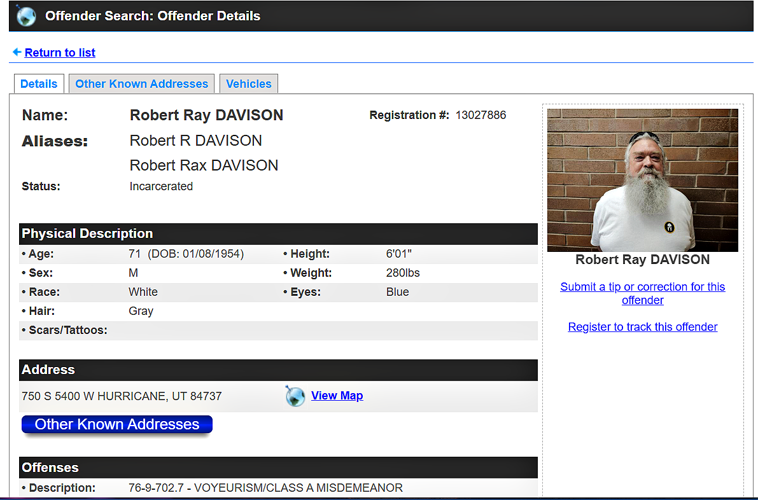This screenshot has width=758, height=500.
Task: Click the blue back arrow beside Return to list
Action: 17,52
